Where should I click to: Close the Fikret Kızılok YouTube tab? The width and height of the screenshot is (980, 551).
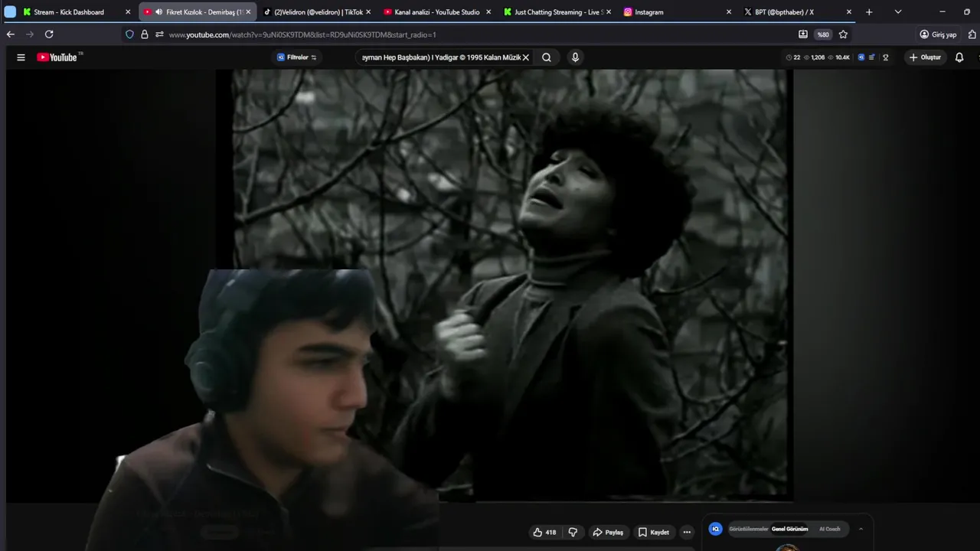click(x=248, y=12)
